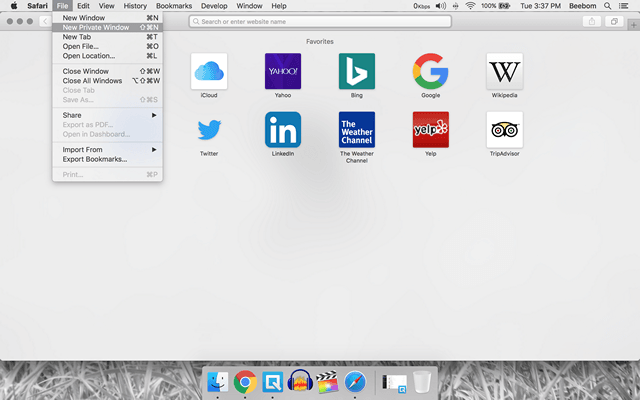Open the iCloud favorite icon

coord(208,71)
